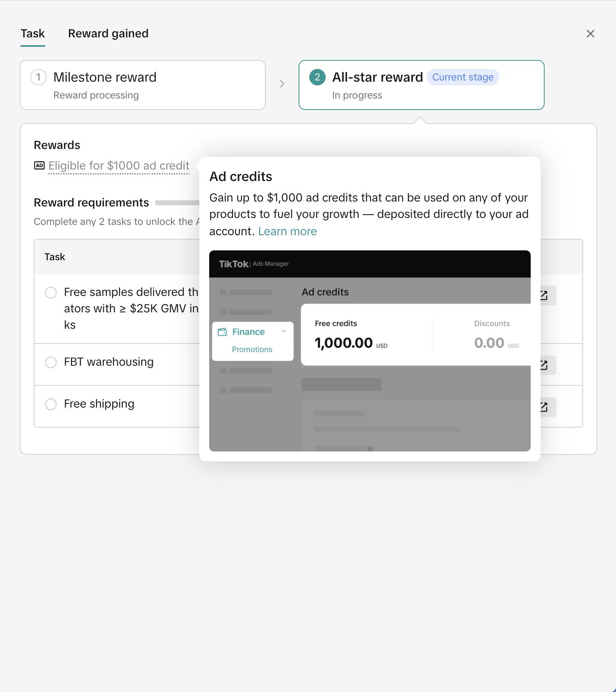Switch to the Reward gained tab
This screenshot has height=692, width=616.
[108, 34]
